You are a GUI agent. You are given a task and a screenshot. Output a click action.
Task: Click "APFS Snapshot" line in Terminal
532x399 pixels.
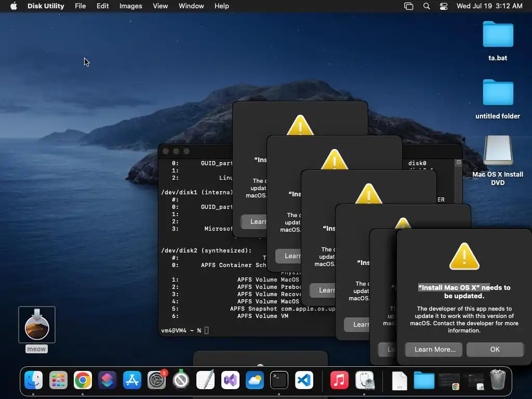[255, 309]
